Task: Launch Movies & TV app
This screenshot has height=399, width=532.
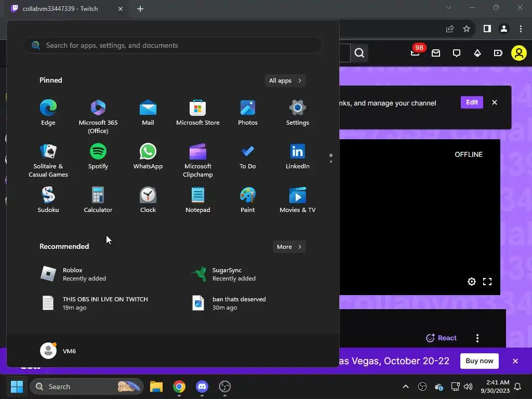Action: coord(298,200)
